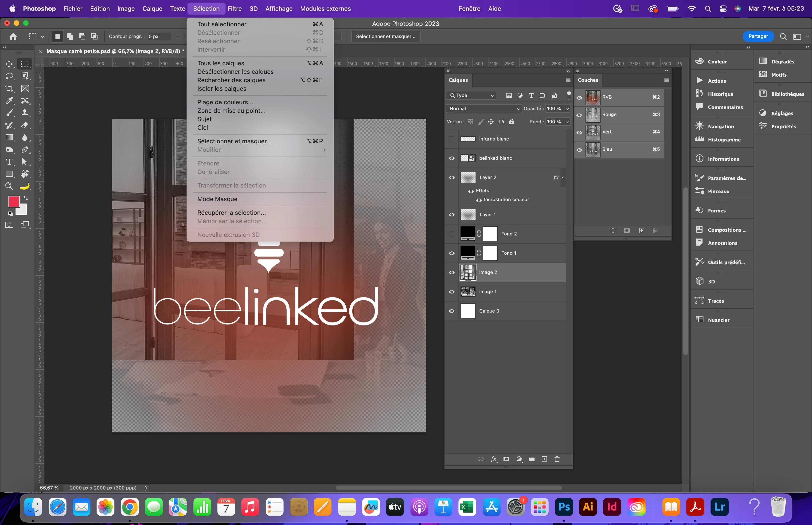This screenshot has height=525, width=812.
Task: Hide the Rouge channel
Action: pos(579,115)
